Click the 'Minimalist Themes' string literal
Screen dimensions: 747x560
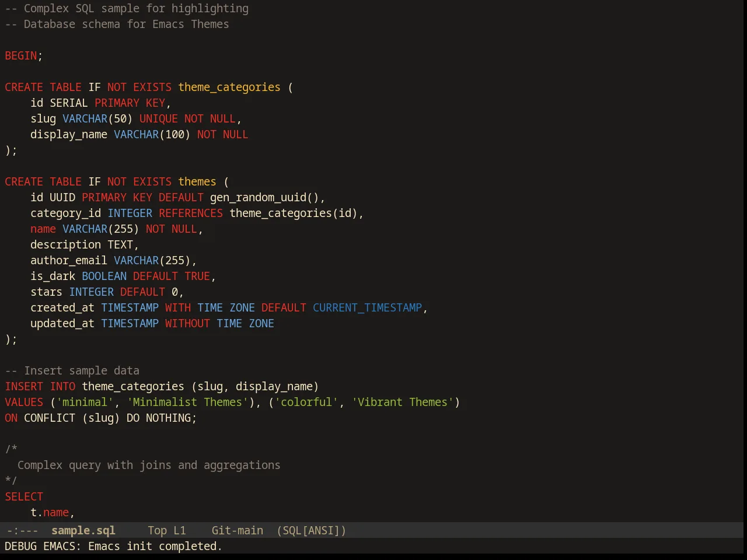pyautogui.click(x=187, y=402)
